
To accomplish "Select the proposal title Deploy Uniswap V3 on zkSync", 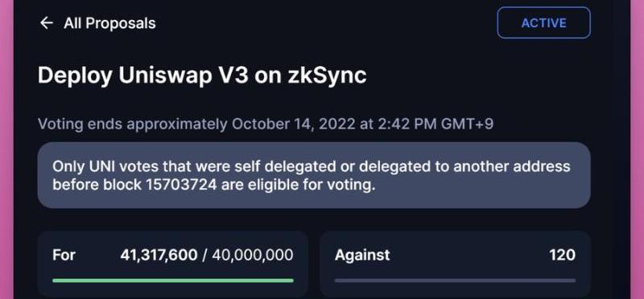I will (x=202, y=76).
